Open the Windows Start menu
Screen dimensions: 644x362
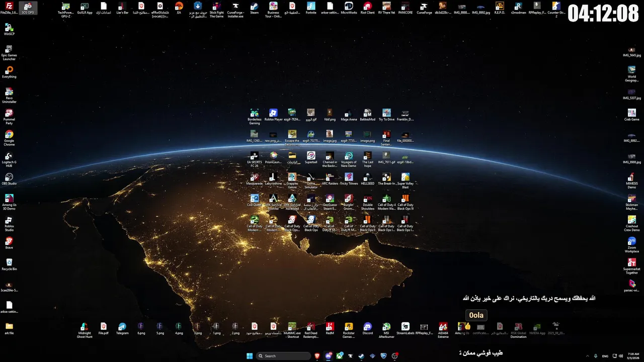coord(250,356)
